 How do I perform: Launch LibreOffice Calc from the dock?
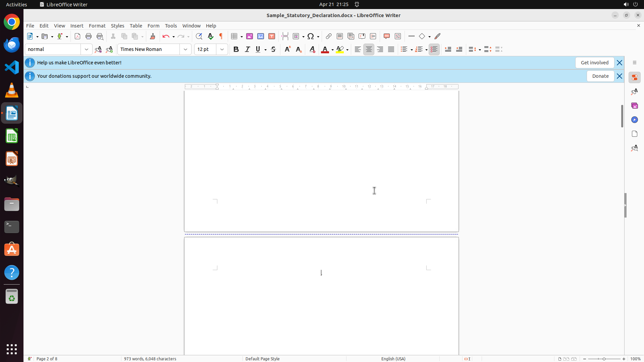tap(12, 136)
